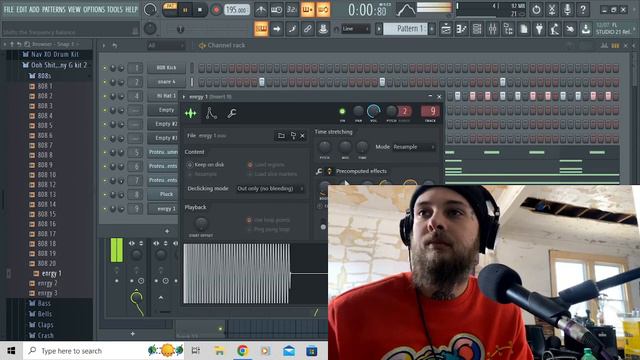This screenshot has height=360, width=640.
Task: Toggle the mute LED on snare 4 channel
Action: pyautogui.click(x=105, y=82)
